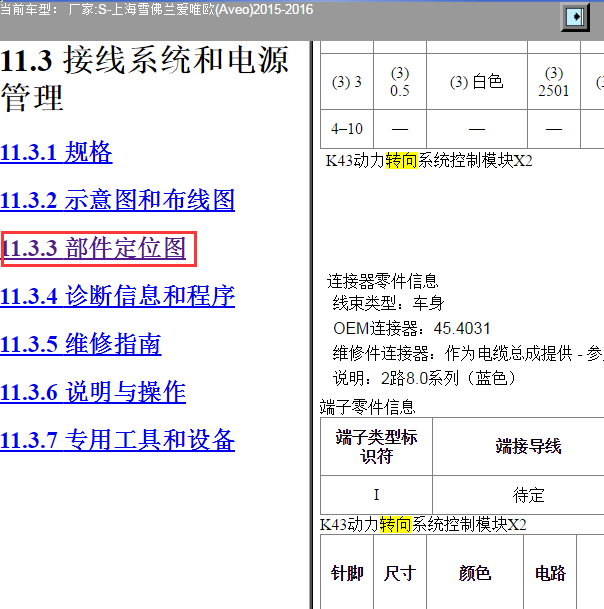The image size is (604, 609).
Task: Open link 11.3.4 诊断信息和程序
Action: (117, 296)
